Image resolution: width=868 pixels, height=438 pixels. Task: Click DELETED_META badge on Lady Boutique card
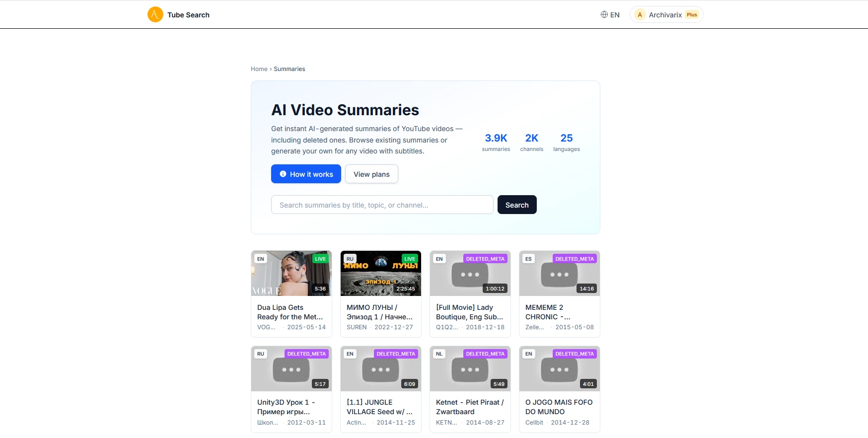pyautogui.click(x=485, y=259)
